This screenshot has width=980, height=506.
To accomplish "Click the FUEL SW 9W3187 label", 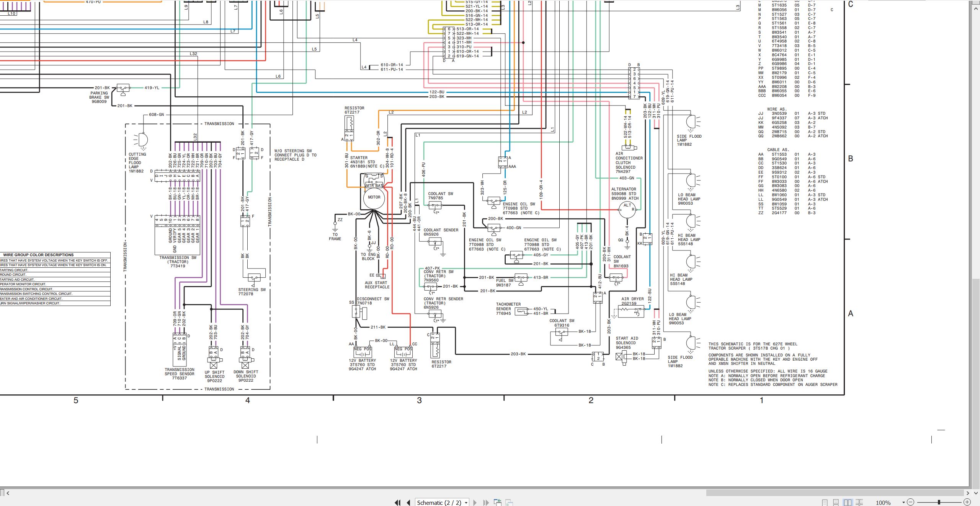I will (505, 283).
